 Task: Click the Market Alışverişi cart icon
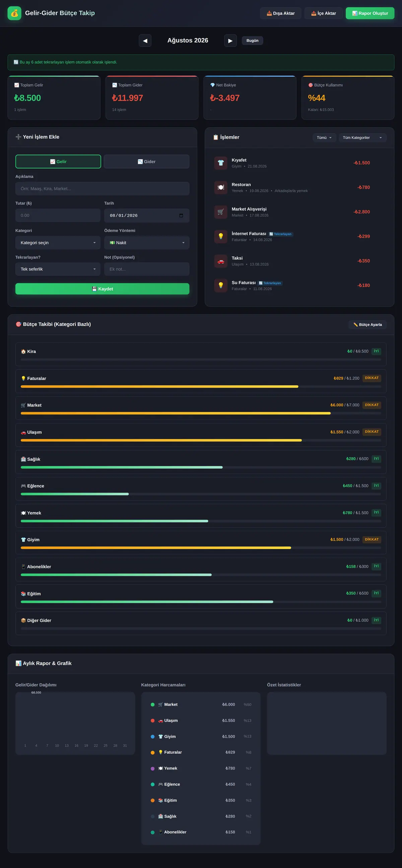click(220, 212)
